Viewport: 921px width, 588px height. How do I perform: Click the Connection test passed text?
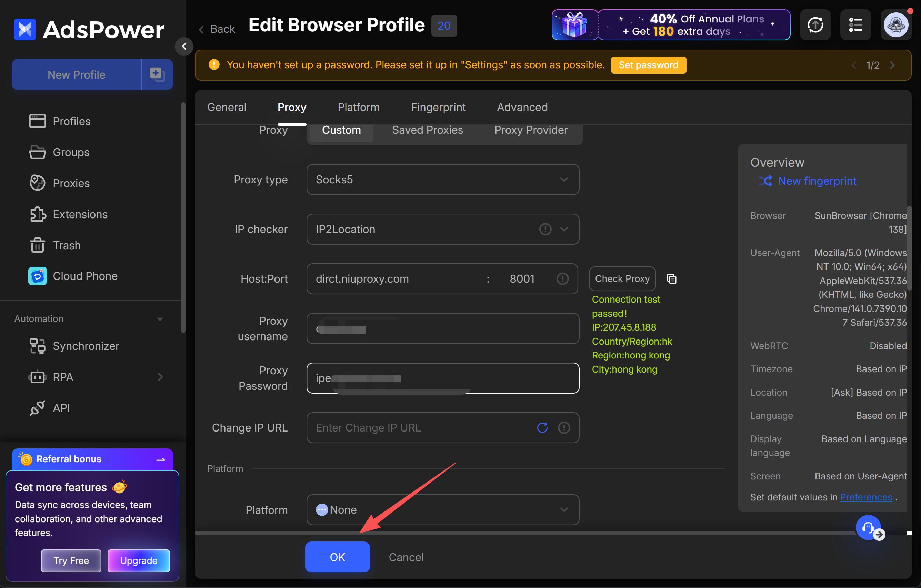click(x=626, y=306)
